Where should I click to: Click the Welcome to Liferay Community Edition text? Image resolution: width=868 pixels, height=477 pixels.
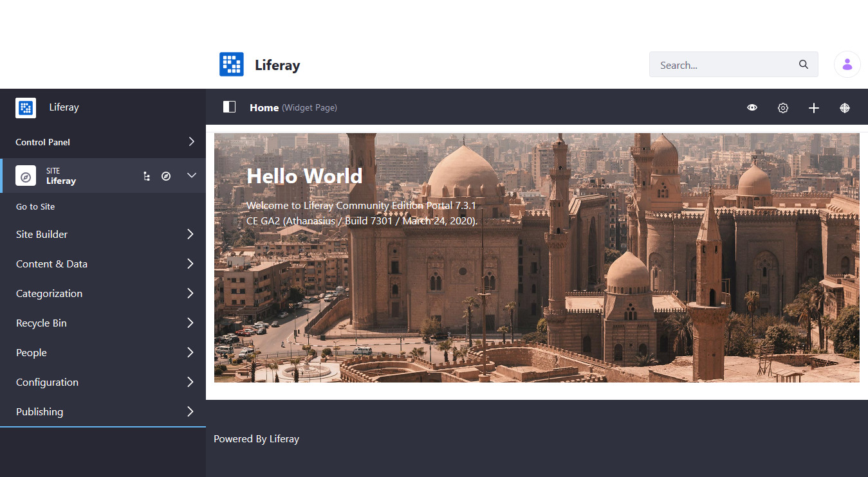362,213
